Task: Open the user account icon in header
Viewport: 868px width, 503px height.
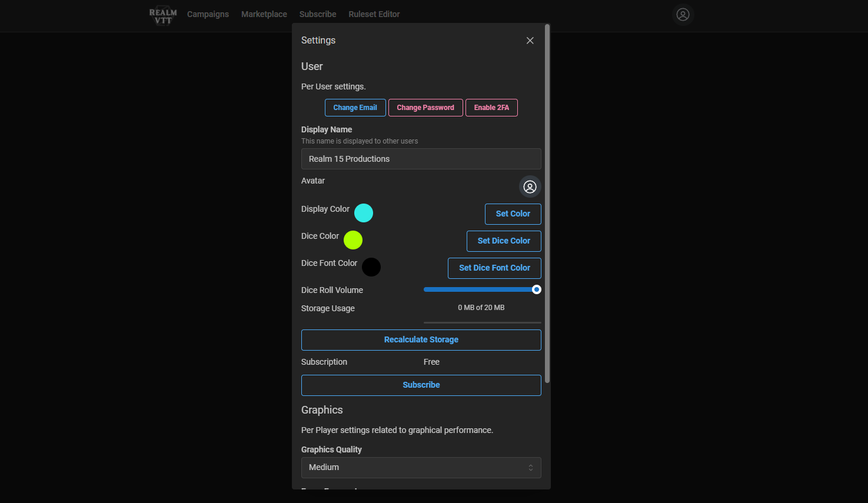Action: point(683,15)
